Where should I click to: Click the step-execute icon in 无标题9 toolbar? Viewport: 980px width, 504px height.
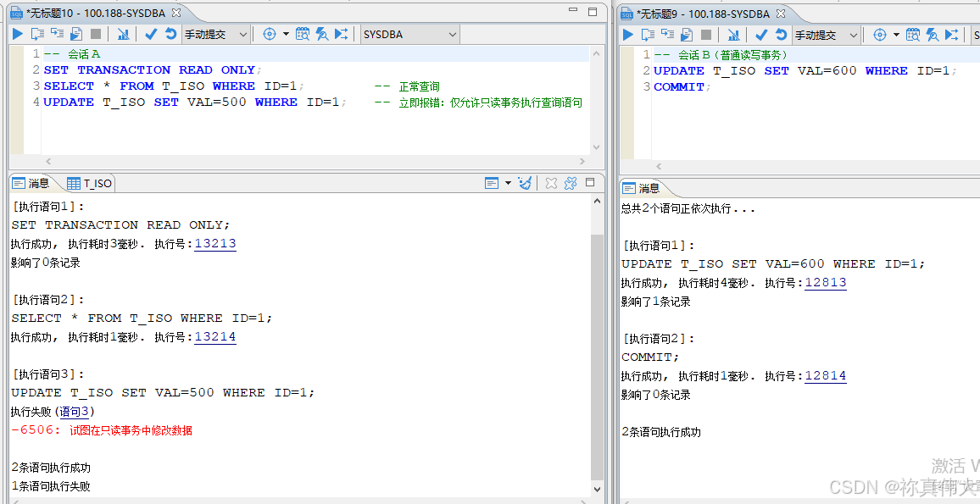coord(667,35)
